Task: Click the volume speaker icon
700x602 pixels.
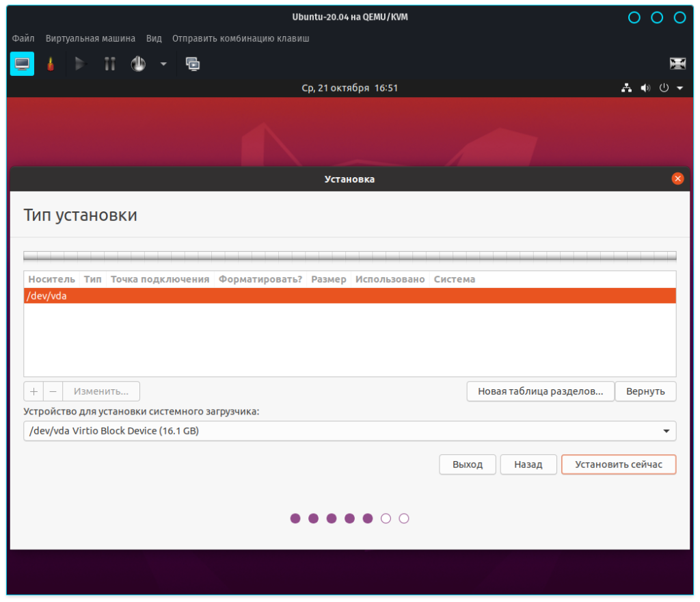Action: [645, 88]
